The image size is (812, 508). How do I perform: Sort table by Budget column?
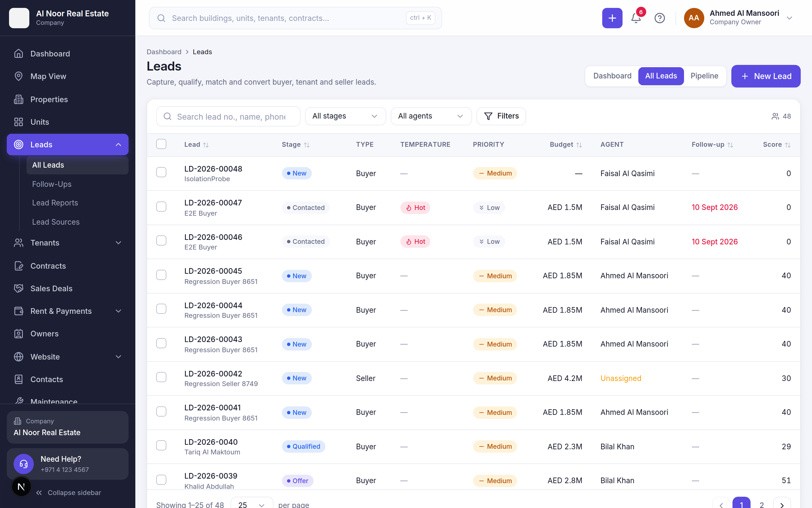566,144
